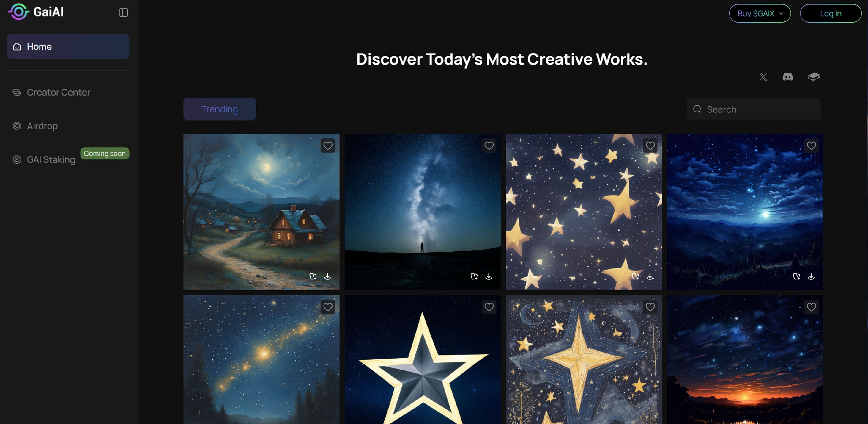Open the Discord community icon
868x424 pixels.
pyautogui.click(x=787, y=77)
